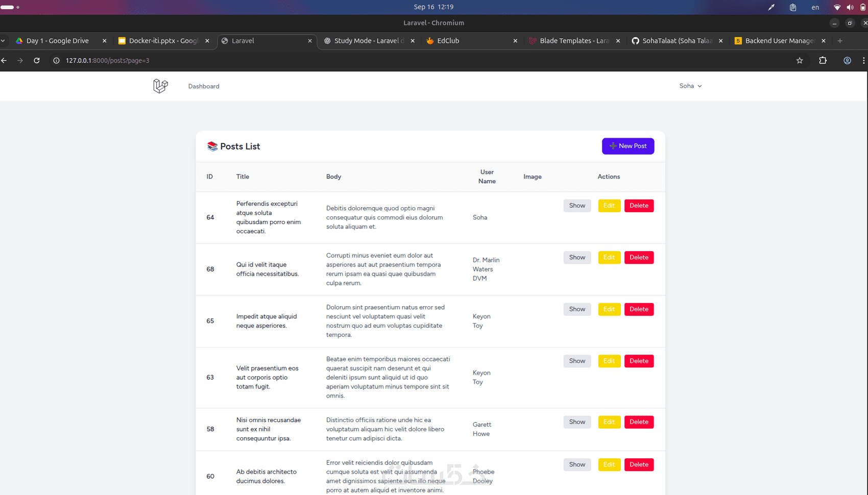Viewport: 868px width, 495px height.
Task: Delete post with ID 64
Action: coord(639,206)
